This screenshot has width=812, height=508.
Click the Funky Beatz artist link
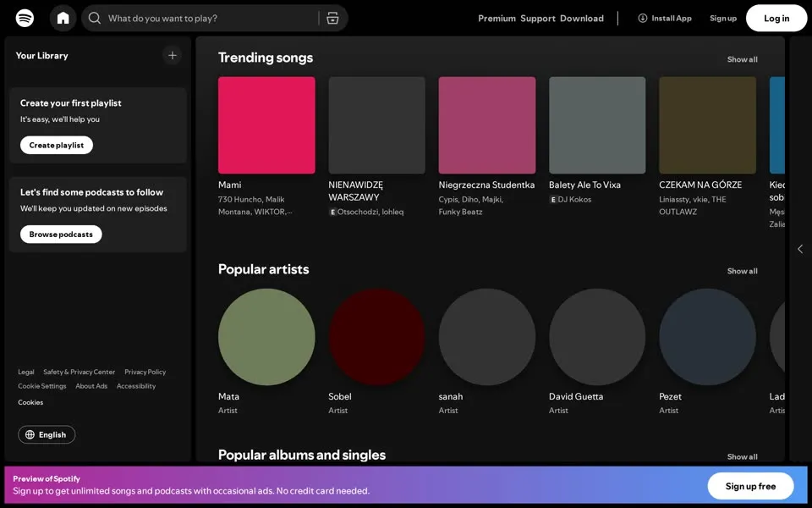click(x=460, y=212)
